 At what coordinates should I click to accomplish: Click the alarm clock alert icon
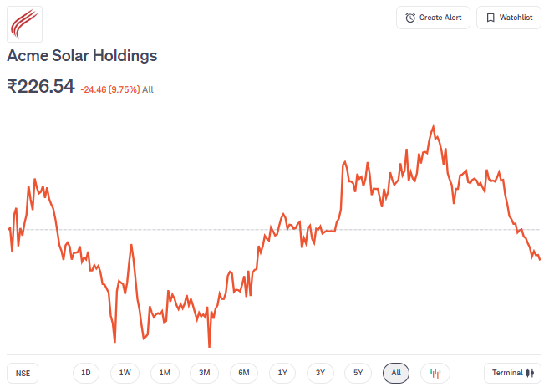(x=410, y=18)
